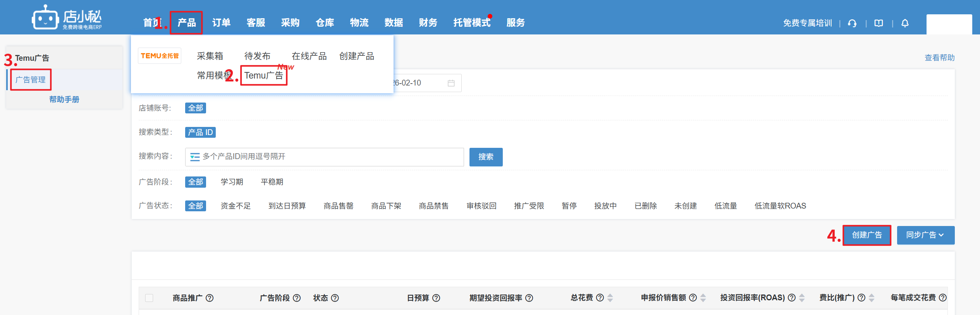Sort by 投资回报率(ROAS) column arrows
Viewport: 980px width, 315px height.
click(x=802, y=298)
